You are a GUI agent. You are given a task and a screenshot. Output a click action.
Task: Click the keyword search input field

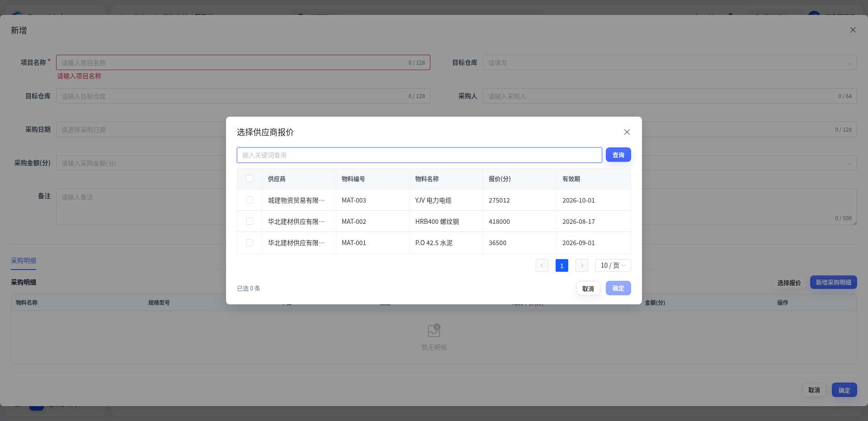click(x=419, y=155)
